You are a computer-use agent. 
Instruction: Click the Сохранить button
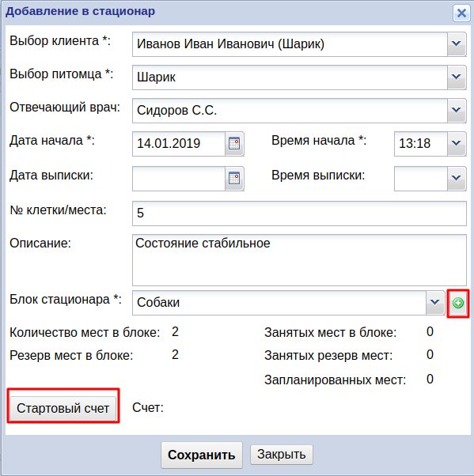coord(202,455)
